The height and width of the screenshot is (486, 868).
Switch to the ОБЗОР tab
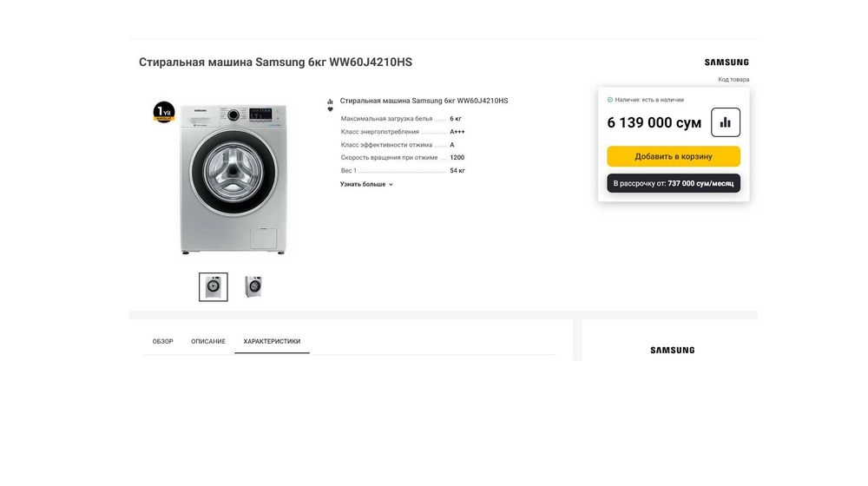(163, 342)
